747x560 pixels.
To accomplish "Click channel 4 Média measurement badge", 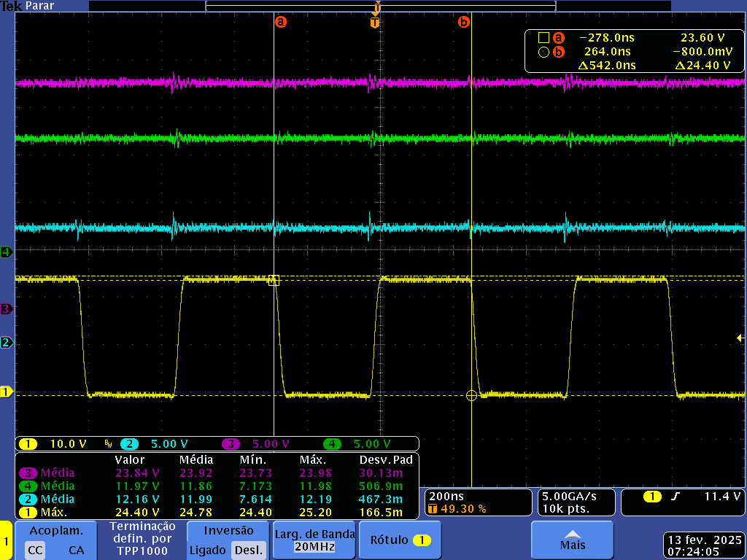I will pyautogui.click(x=28, y=486).
